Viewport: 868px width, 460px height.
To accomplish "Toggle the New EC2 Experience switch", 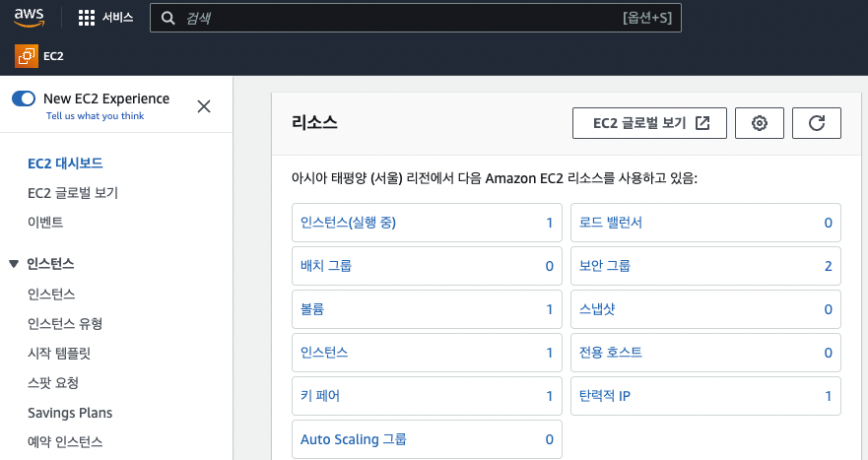I will [24, 99].
